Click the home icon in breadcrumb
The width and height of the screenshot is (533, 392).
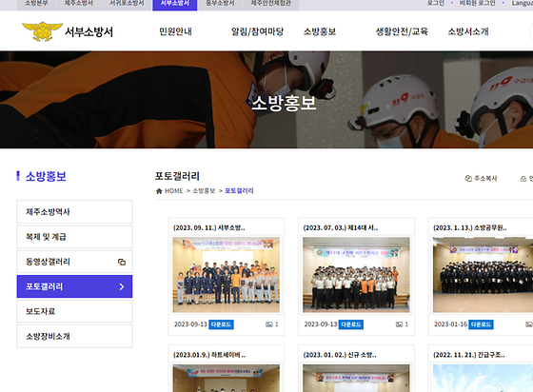pos(159,191)
